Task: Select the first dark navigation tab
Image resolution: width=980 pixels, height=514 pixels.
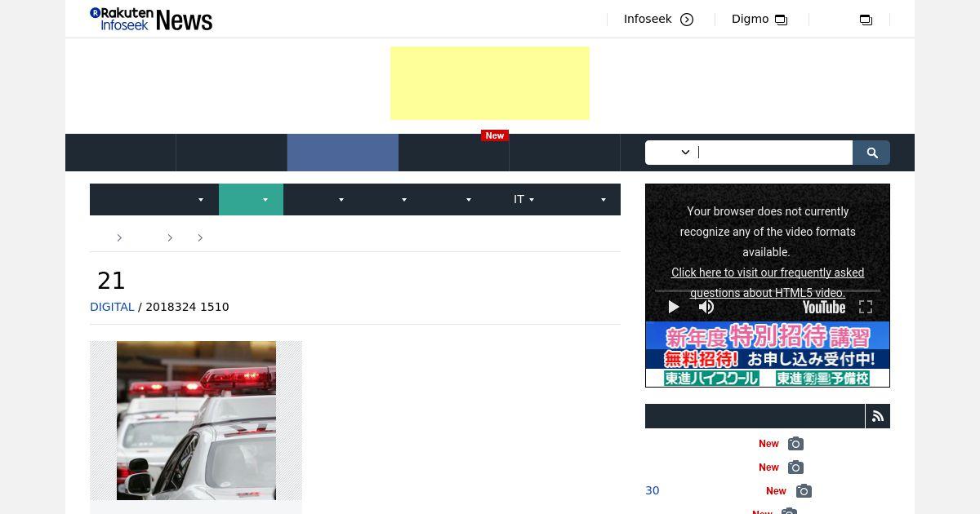Action: pyautogui.click(x=121, y=153)
